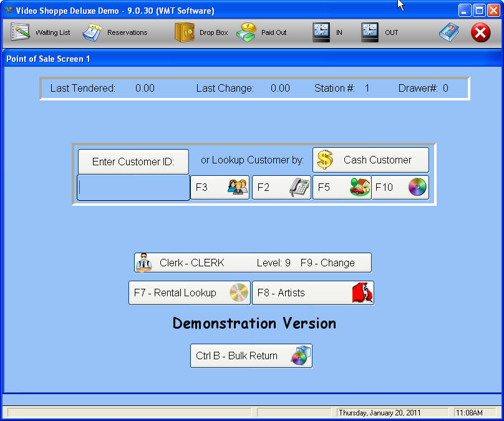Open the help book icon
The width and height of the screenshot is (504, 421).
(448, 32)
